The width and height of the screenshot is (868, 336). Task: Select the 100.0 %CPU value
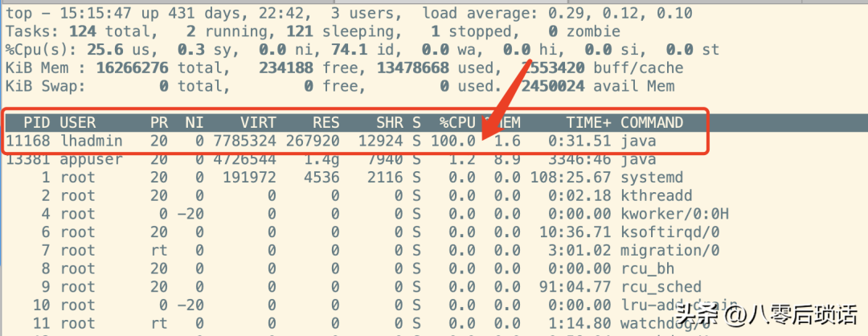pos(452,141)
